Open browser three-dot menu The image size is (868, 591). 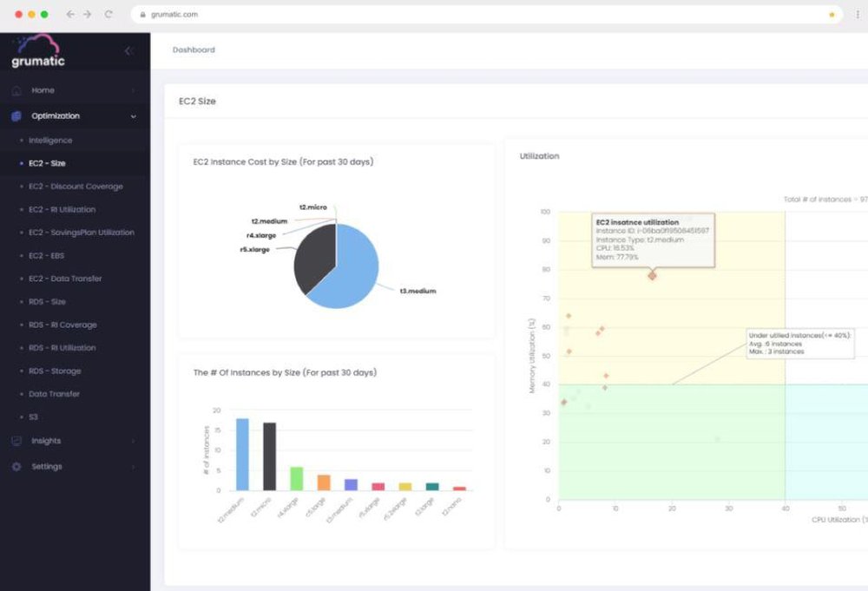(x=858, y=15)
